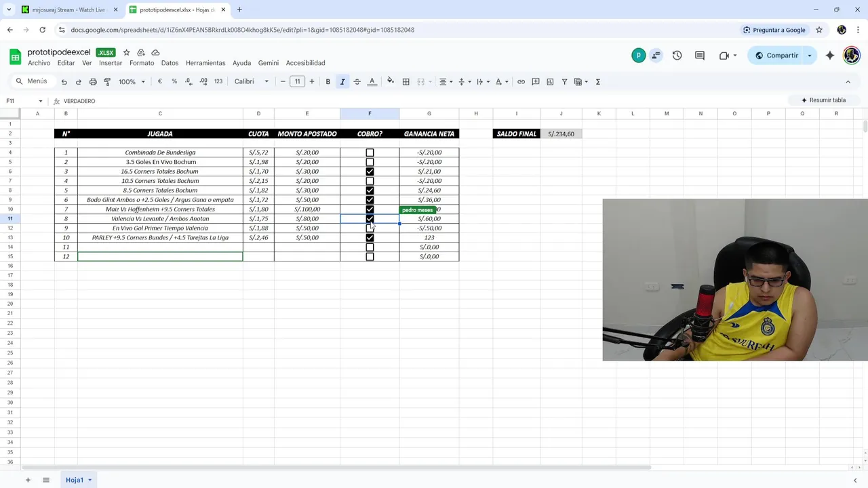Open the Editar menu
Image resolution: width=868 pixels, height=488 pixels.
click(66, 63)
